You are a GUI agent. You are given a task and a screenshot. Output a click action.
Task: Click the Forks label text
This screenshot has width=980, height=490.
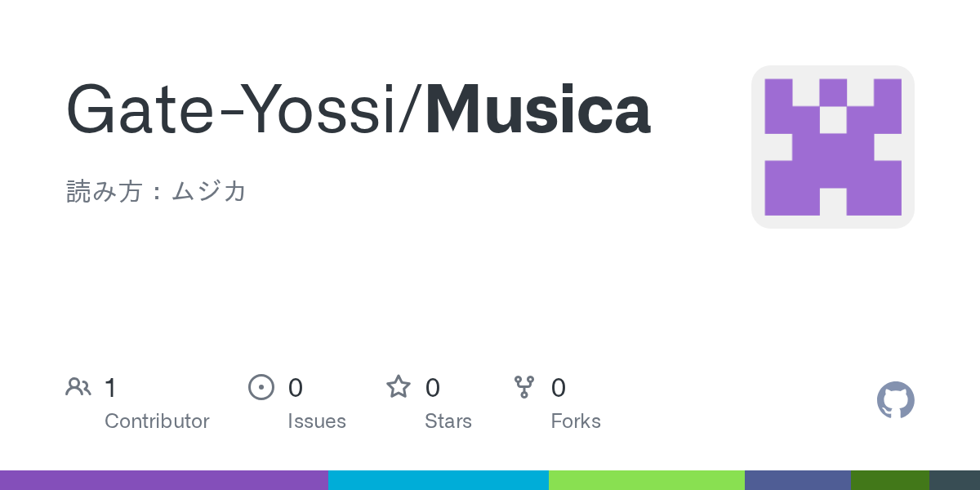click(576, 421)
